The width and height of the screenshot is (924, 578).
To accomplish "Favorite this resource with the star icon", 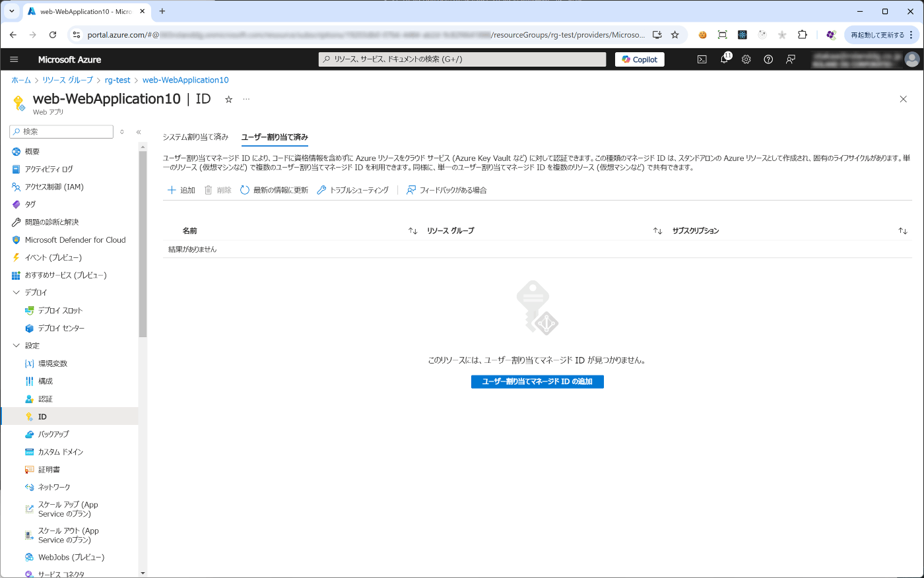I will (228, 99).
